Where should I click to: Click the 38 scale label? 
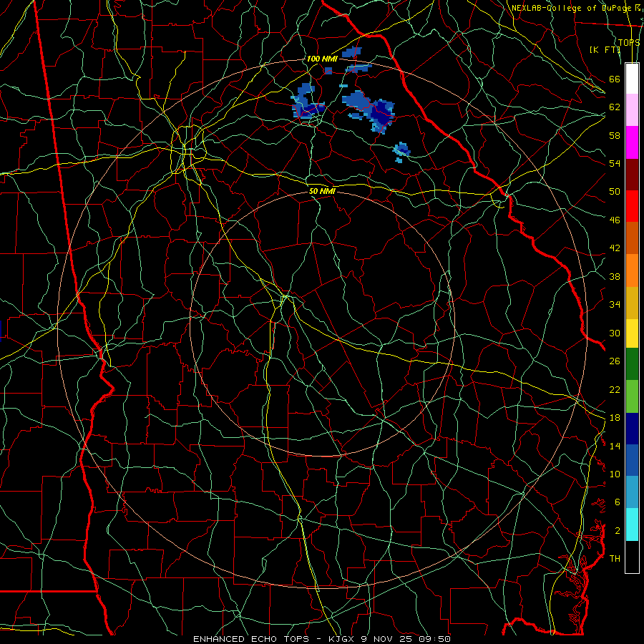615,277
